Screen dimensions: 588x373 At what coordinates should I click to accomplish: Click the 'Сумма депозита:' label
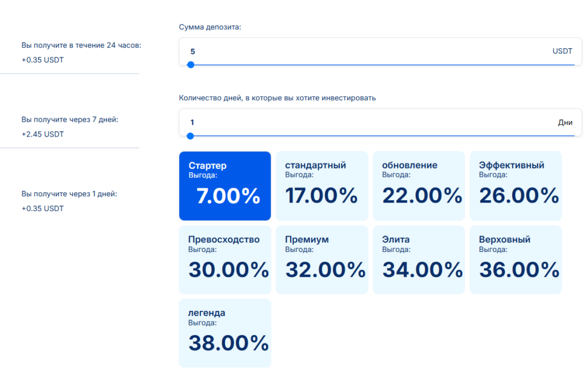pyautogui.click(x=210, y=27)
